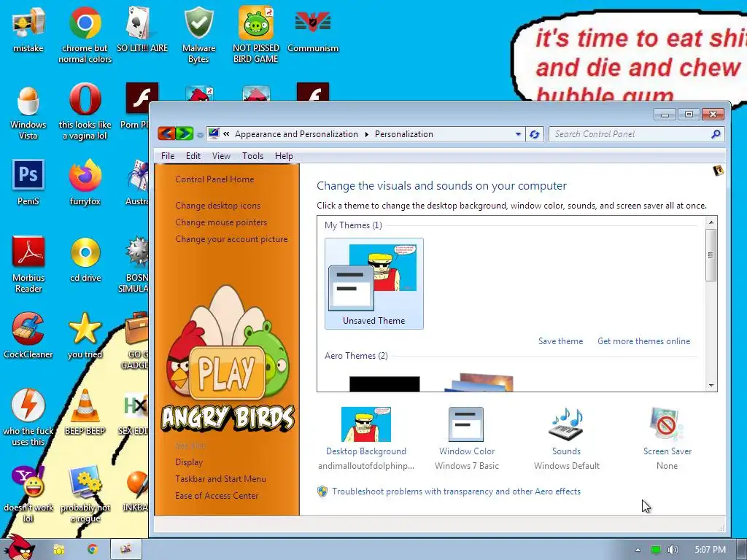Open the Display link
747x560 pixels.
click(189, 462)
